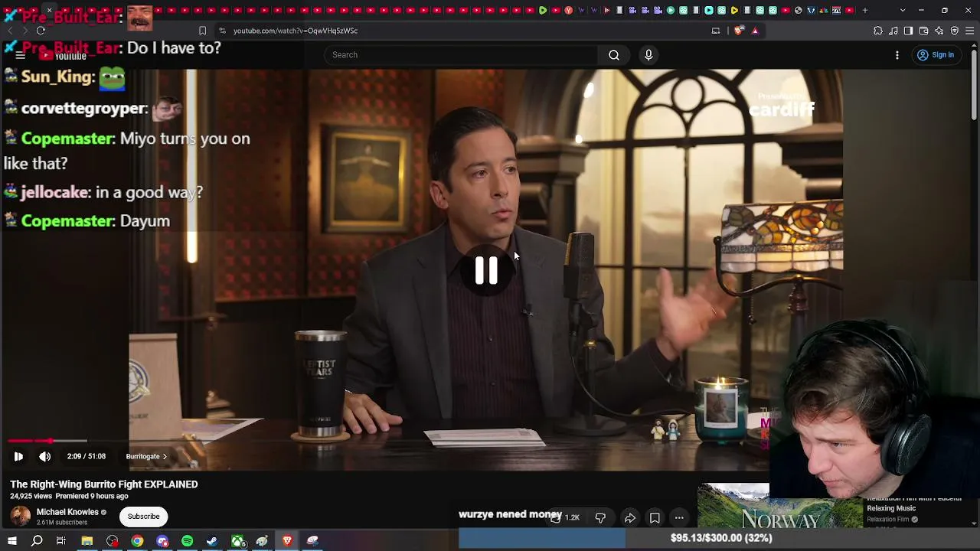The width and height of the screenshot is (980, 551).
Task: Click the '24,925 views' video info text
Action: (30, 496)
